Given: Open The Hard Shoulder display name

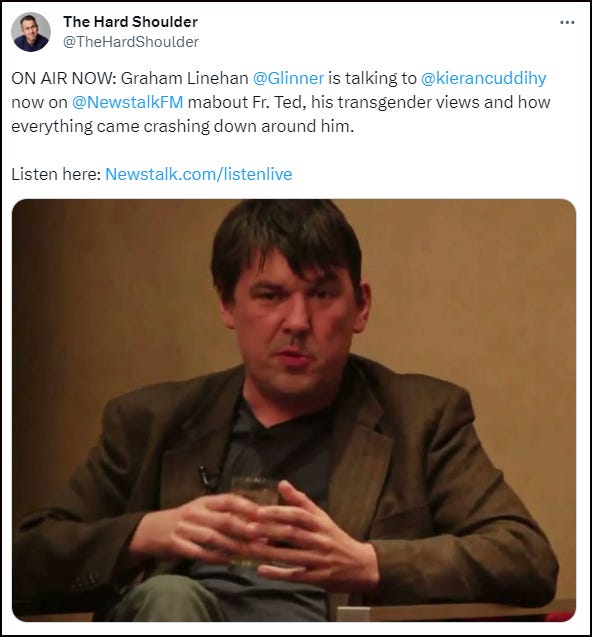Looking at the screenshot, I should click(x=130, y=22).
